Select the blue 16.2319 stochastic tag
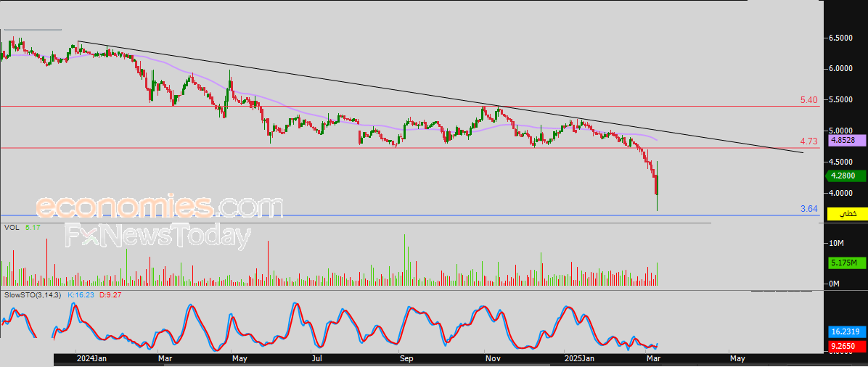Screen dimensions: 868x367 846,333
